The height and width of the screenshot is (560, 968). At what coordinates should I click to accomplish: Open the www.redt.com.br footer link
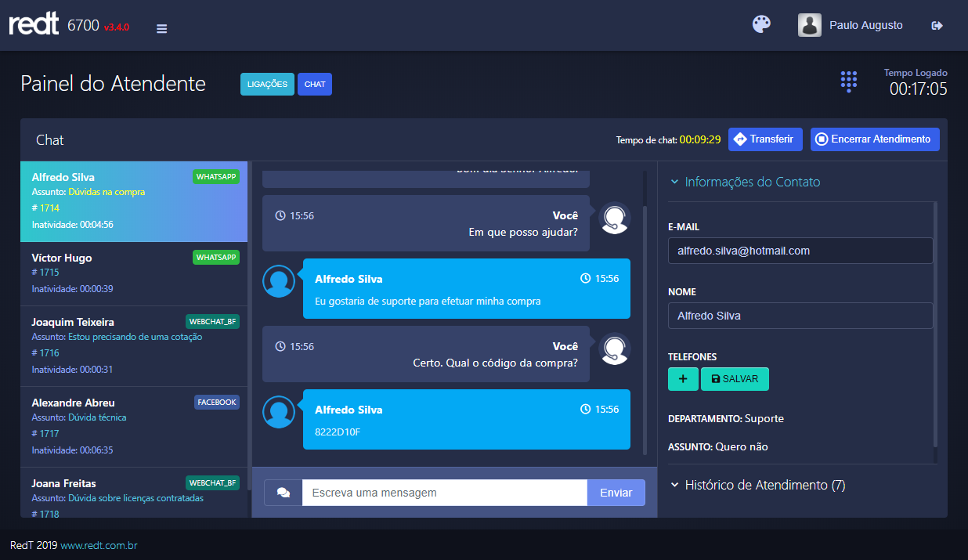(x=98, y=545)
